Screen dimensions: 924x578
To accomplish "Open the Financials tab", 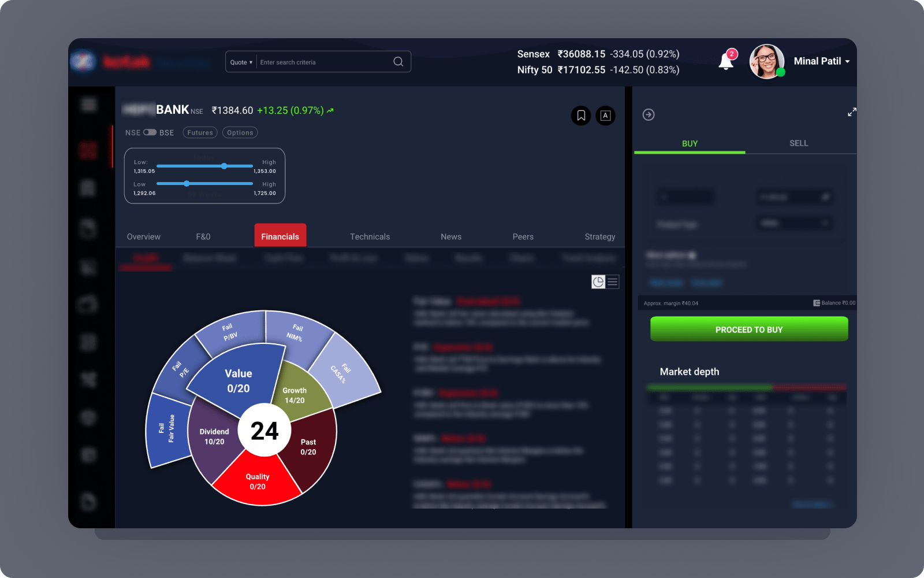I will pyautogui.click(x=280, y=236).
